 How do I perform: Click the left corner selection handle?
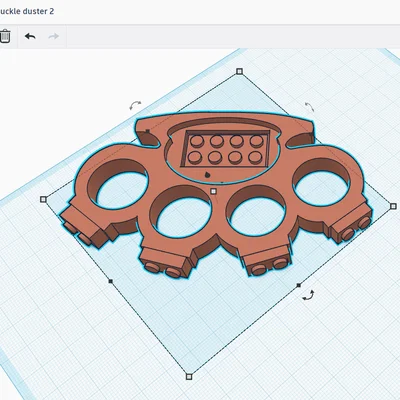pyautogui.click(x=43, y=199)
